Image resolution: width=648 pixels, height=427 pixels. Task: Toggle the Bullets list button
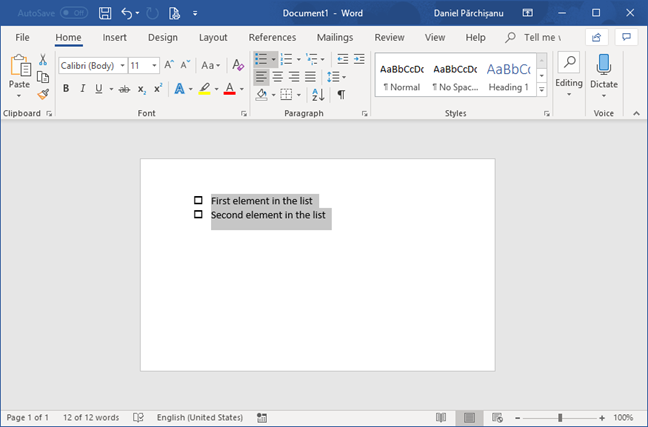point(261,60)
